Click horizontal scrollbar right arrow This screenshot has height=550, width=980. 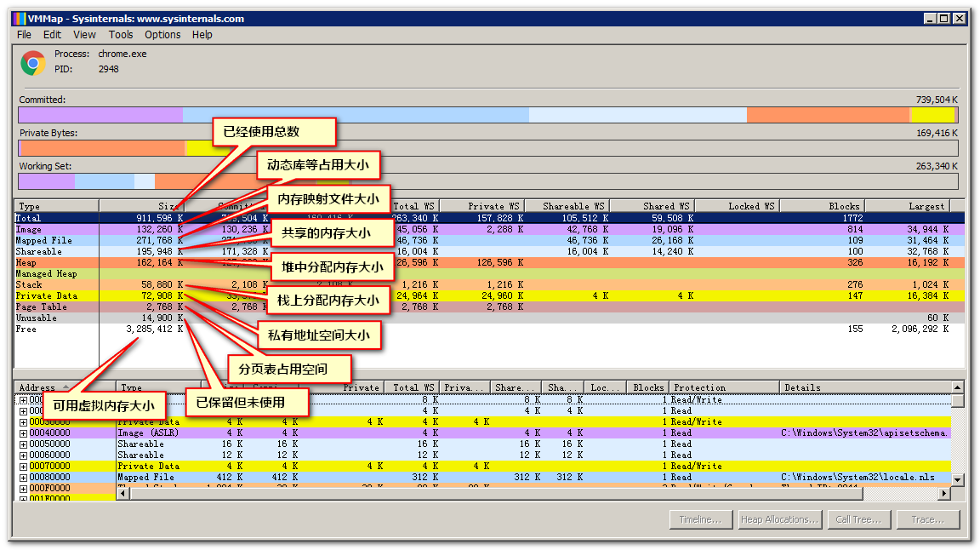[x=943, y=494]
